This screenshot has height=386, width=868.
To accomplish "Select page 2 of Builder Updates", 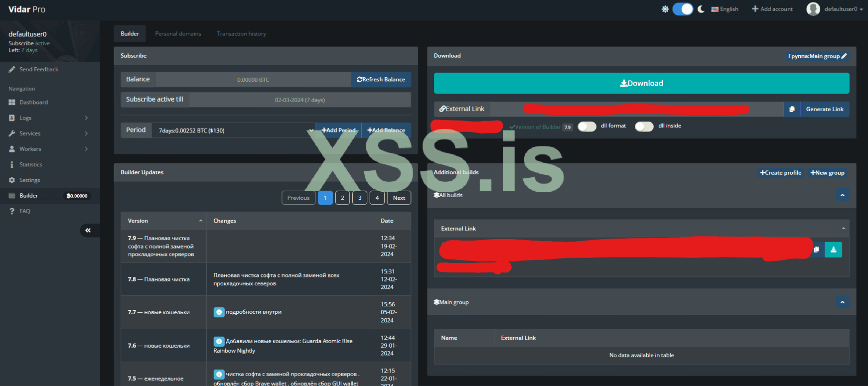I will click(x=343, y=198).
